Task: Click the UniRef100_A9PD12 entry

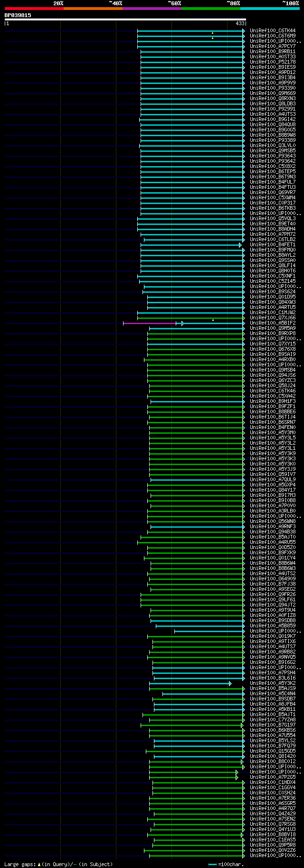Action: click(273, 72)
